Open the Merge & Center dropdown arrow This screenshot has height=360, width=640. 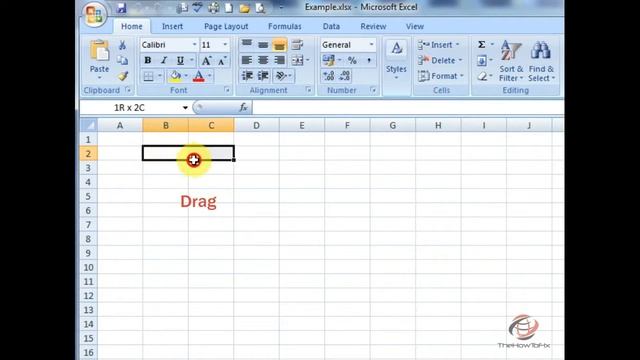[x=308, y=60]
